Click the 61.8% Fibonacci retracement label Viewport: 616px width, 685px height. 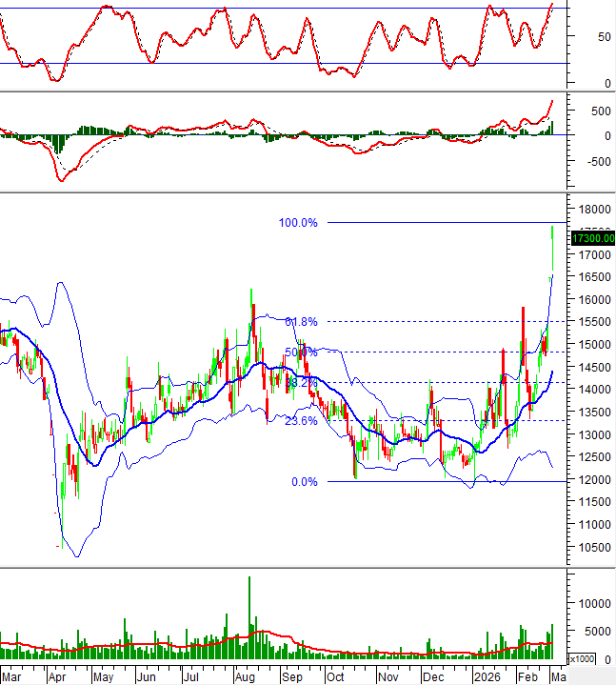[301, 322]
